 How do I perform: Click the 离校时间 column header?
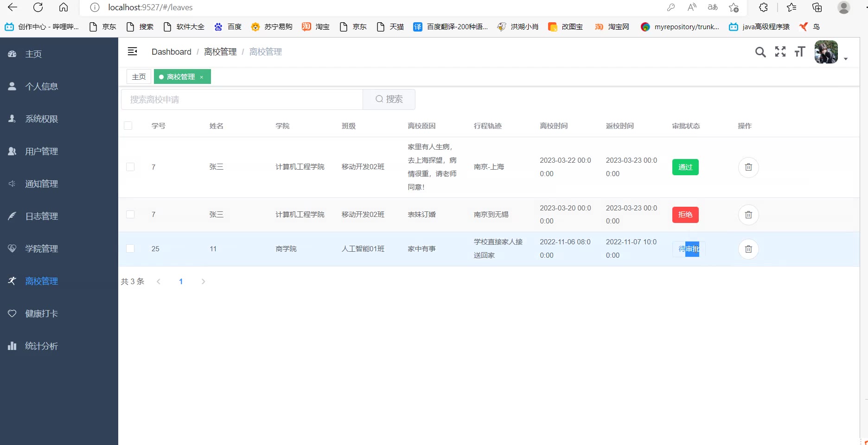(x=554, y=126)
